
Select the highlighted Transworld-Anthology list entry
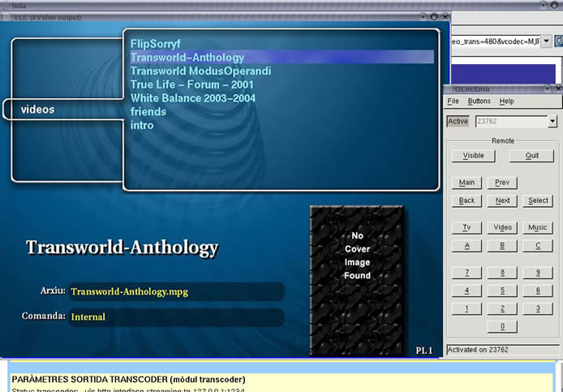tap(281, 58)
